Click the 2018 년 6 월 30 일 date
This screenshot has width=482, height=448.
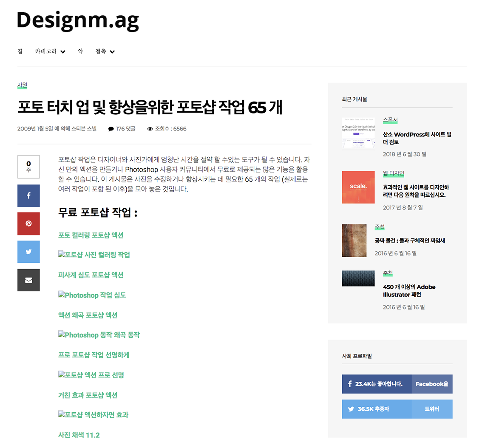click(405, 154)
